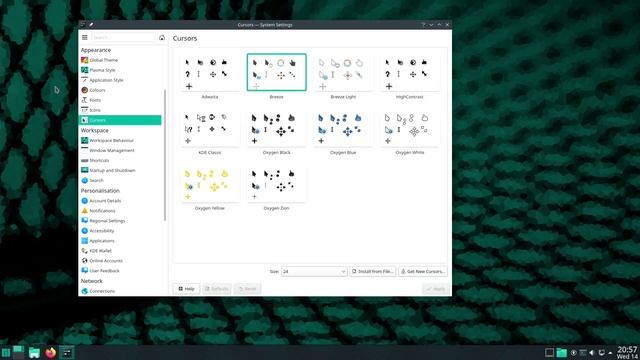Click the display tray icon
This screenshot has width=640, height=360.
[602, 353]
